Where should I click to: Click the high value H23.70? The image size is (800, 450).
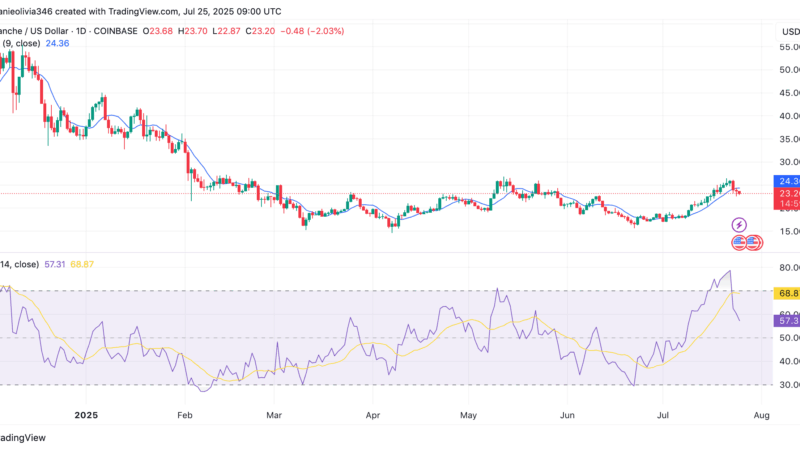pyautogui.click(x=192, y=31)
